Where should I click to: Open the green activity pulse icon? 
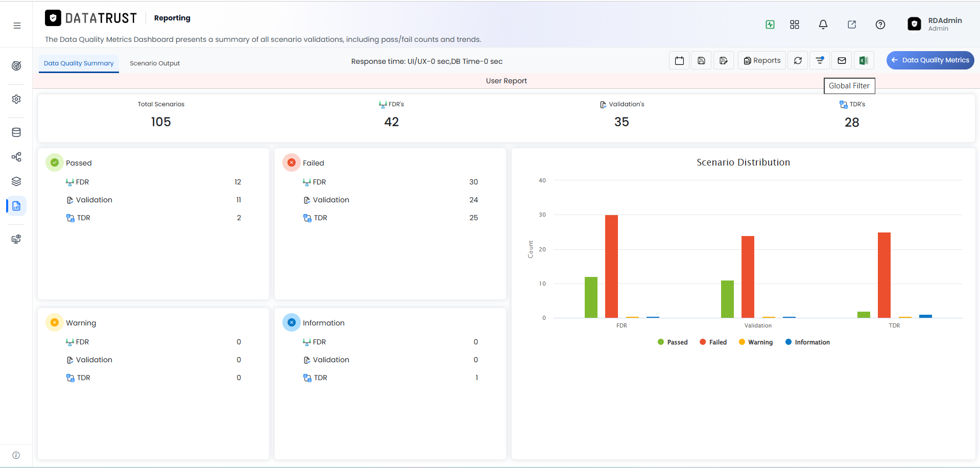point(770,25)
